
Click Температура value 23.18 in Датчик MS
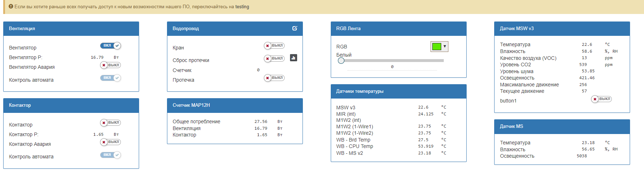[x=588, y=143]
